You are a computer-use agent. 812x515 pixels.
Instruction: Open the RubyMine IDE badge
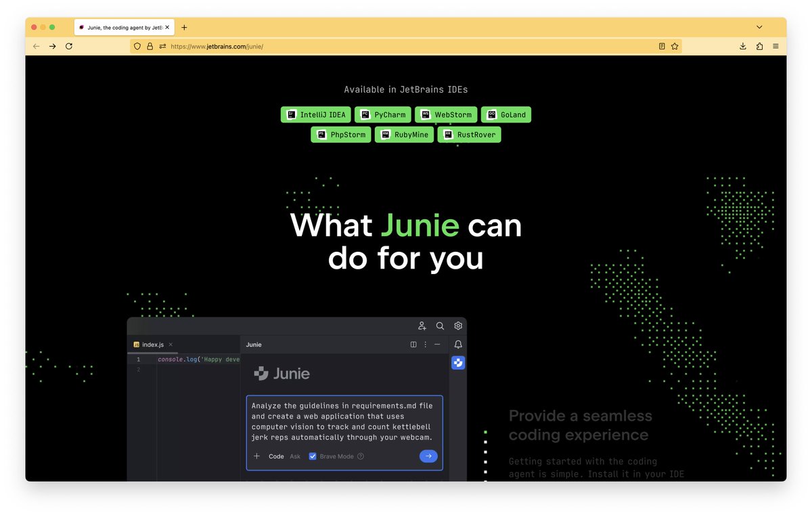(404, 135)
